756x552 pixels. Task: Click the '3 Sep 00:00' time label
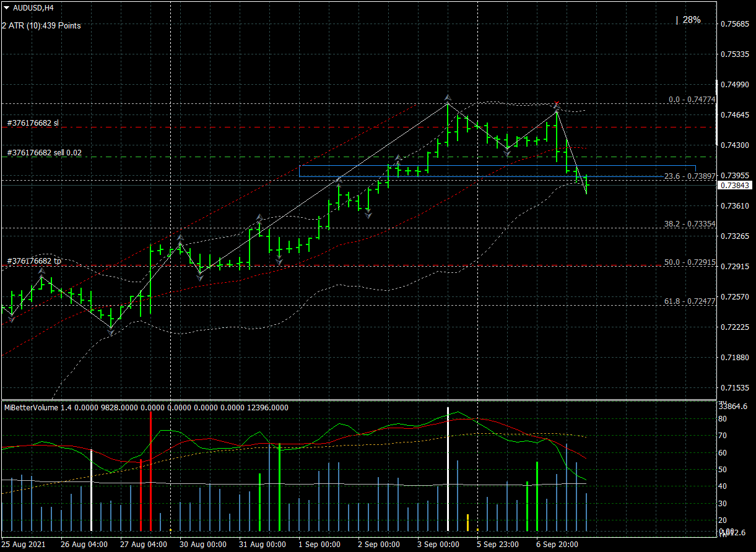click(438, 545)
